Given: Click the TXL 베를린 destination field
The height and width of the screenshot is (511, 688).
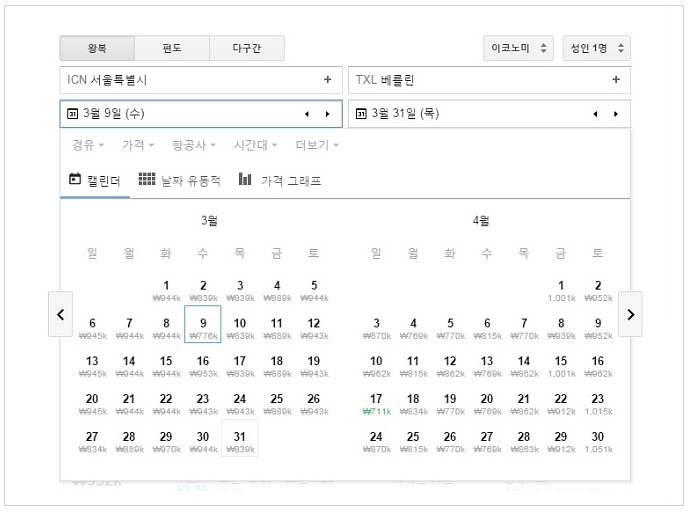Looking at the screenshot, I should [489, 80].
